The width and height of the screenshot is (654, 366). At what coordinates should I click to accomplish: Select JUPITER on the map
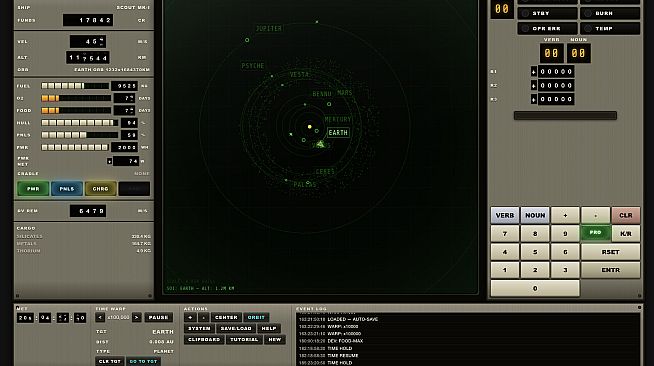[269, 28]
